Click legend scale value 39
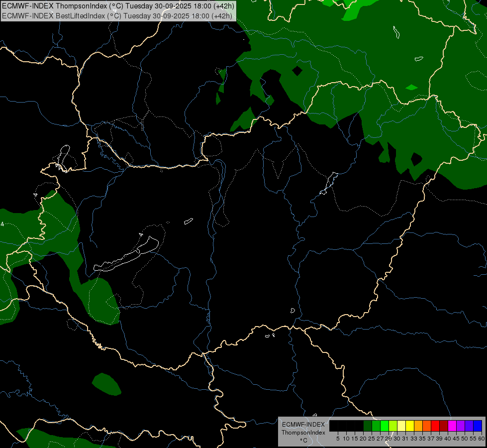This screenshot has height=448, width=487. coord(439,439)
